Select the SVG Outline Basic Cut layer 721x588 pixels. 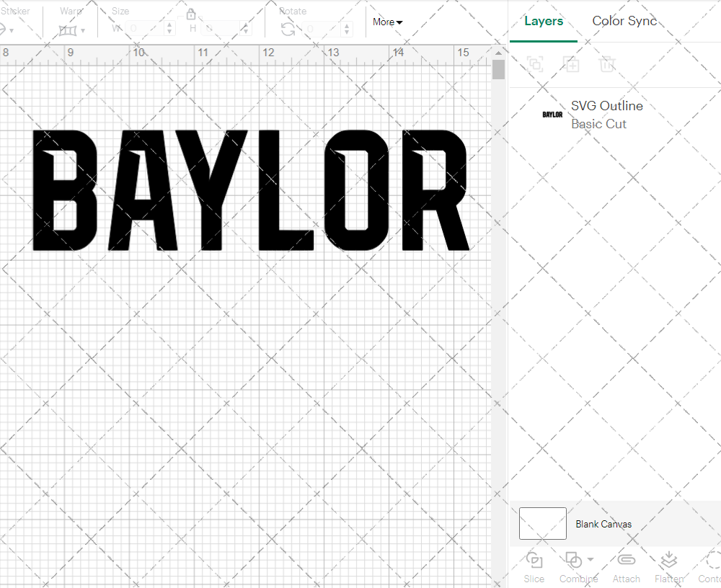(x=606, y=115)
